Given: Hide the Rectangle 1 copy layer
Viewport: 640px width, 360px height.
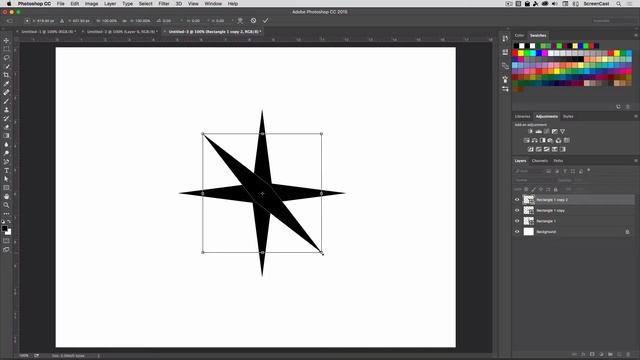Looking at the screenshot, I should click(517, 210).
